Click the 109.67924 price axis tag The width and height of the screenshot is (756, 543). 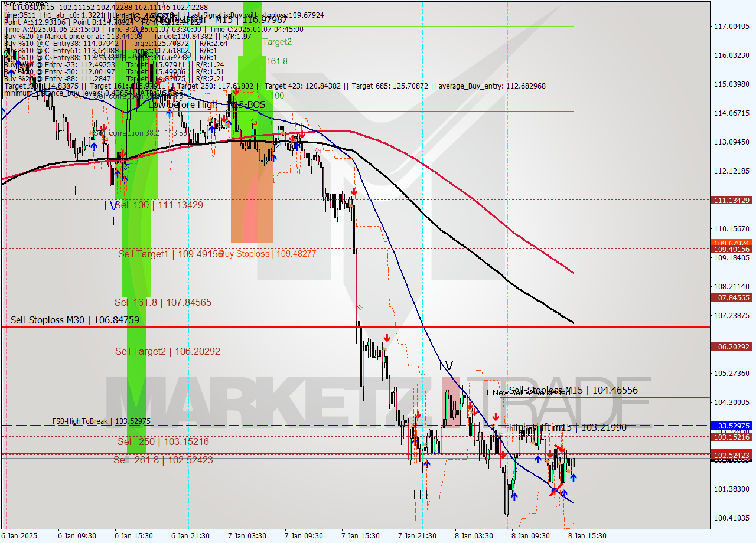[x=732, y=243]
